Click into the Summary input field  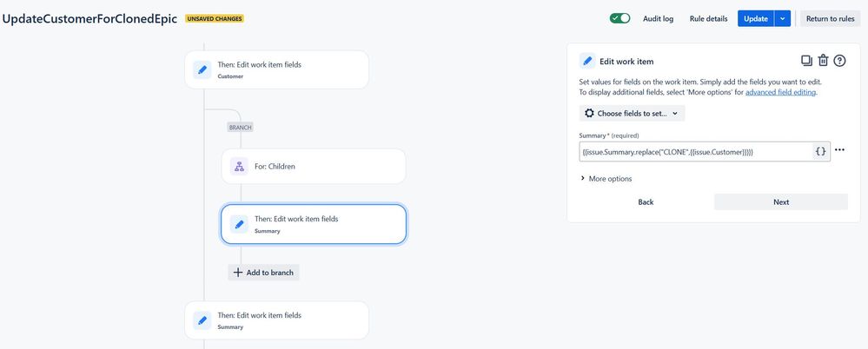tap(695, 151)
